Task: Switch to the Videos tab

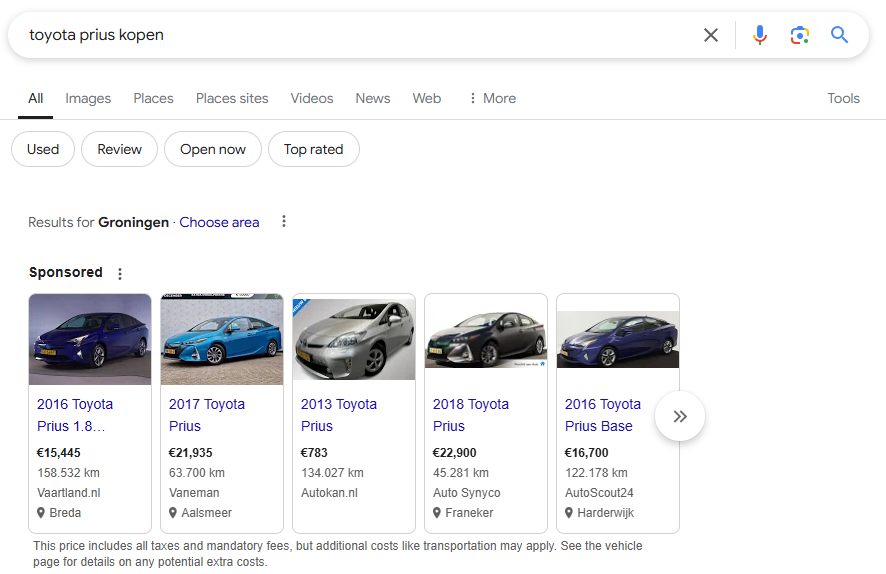Action: pos(312,98)
